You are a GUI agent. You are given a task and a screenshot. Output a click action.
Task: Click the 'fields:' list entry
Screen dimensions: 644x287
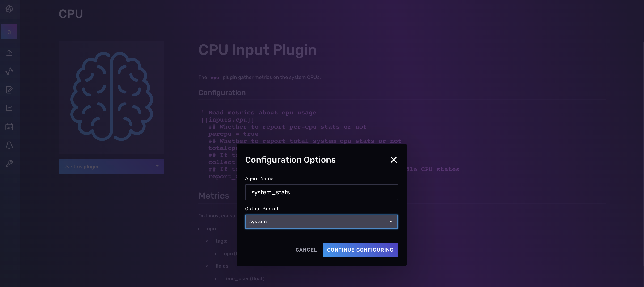[223, 266]
